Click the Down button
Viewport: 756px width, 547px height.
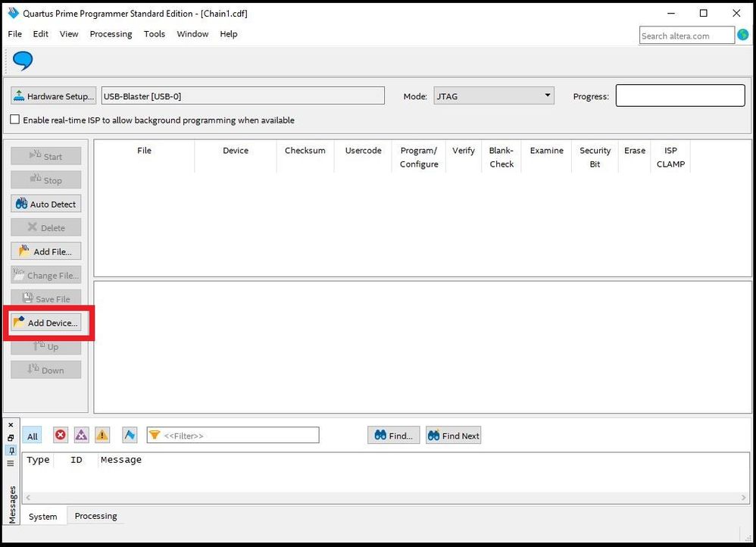(45, 370)
